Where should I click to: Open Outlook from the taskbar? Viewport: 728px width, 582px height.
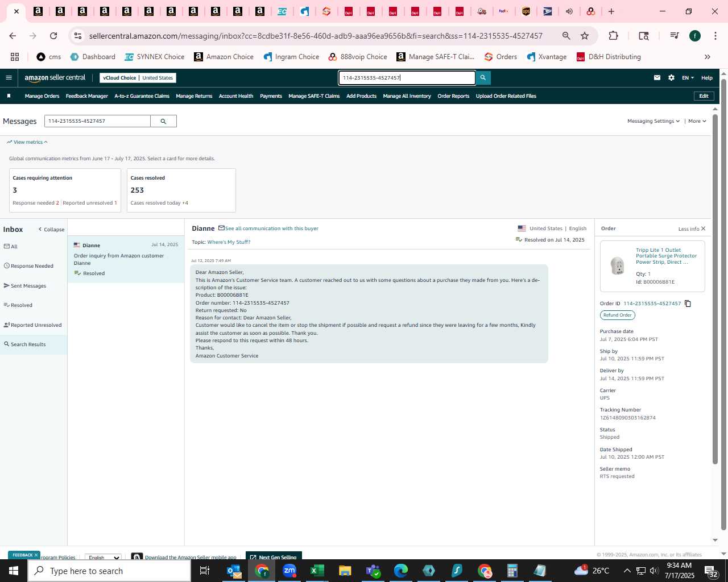(234, 571)
